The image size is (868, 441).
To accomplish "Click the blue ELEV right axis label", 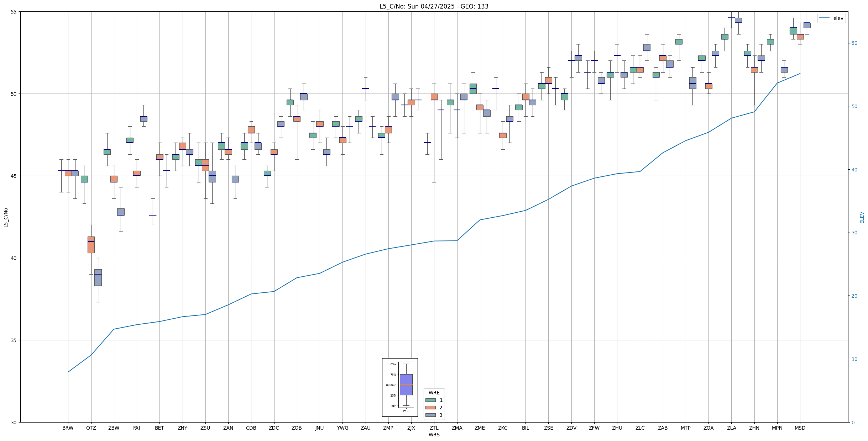I will [862, 217].
